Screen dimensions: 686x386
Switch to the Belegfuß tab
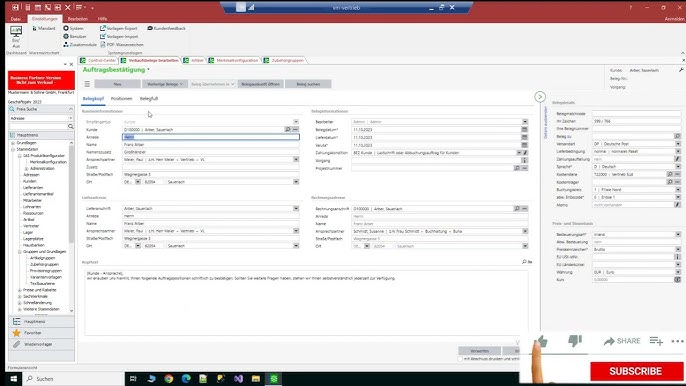(x=149, y=98)
